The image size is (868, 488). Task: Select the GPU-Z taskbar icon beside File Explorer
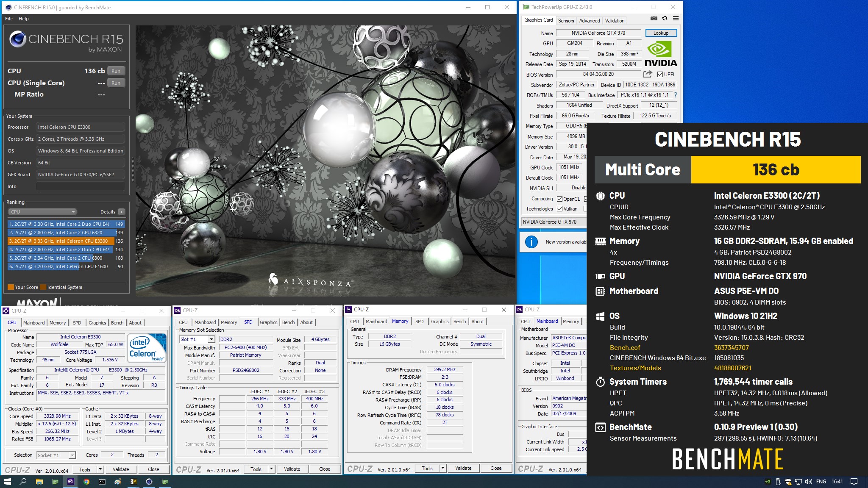coord(55,482)
